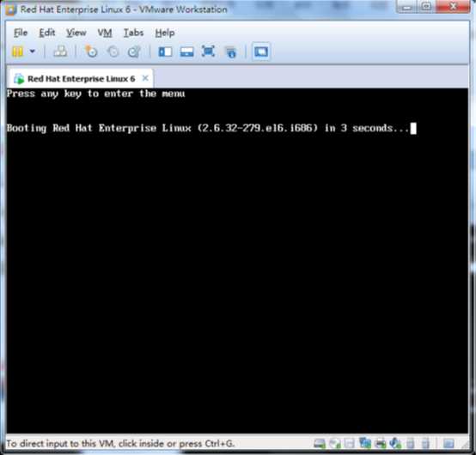The height and width of the screenshot is (455, 476).
Task: Enter full screen mode icon
Action: (x=208, y=52)
